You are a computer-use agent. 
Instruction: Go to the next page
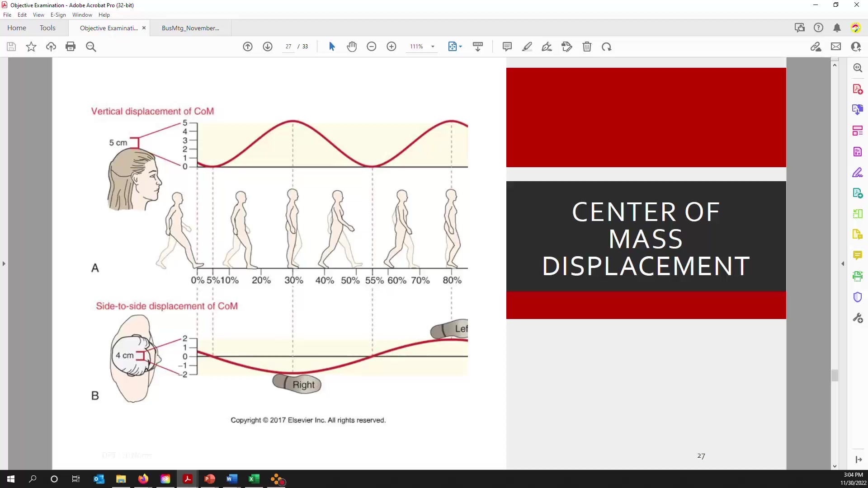[268, 47]
